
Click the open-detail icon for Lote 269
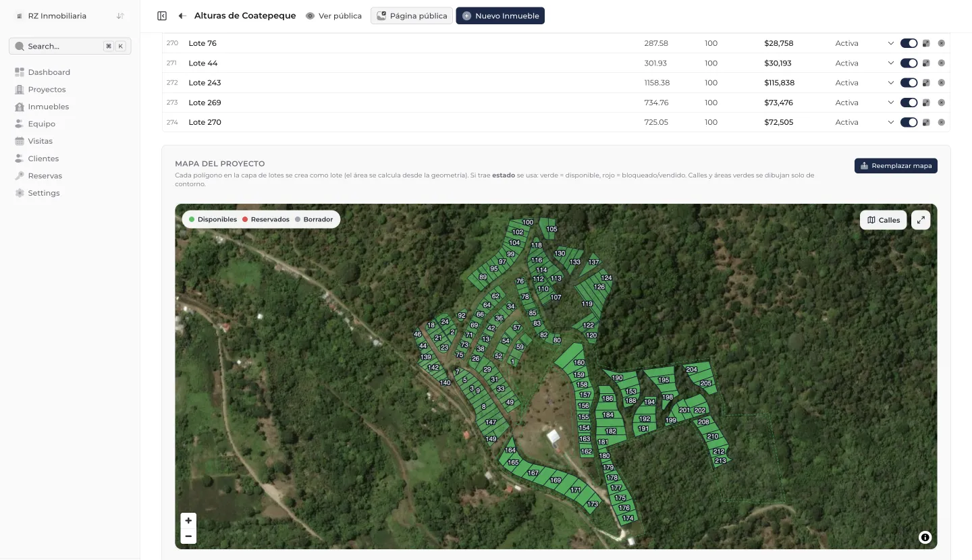pos(926,103)
